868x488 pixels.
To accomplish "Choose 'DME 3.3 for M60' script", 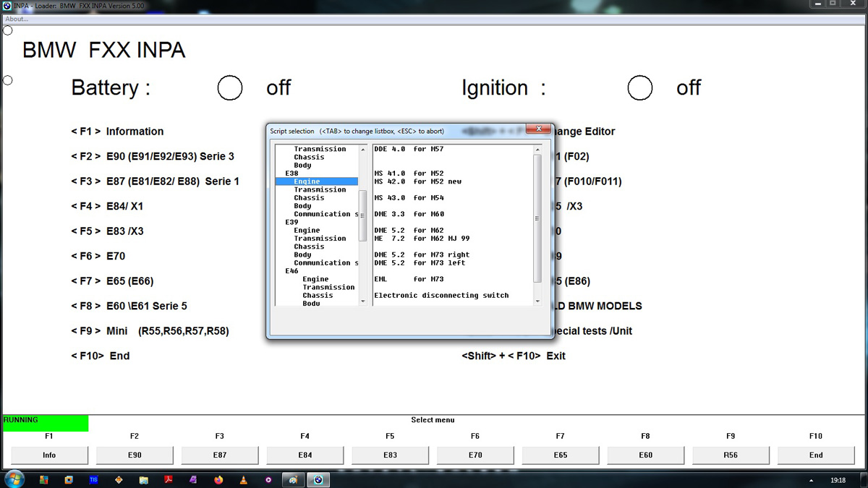I will (409, 214).
